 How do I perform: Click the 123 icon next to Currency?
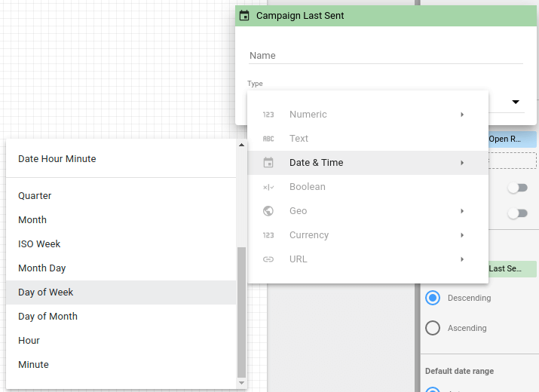268,235
